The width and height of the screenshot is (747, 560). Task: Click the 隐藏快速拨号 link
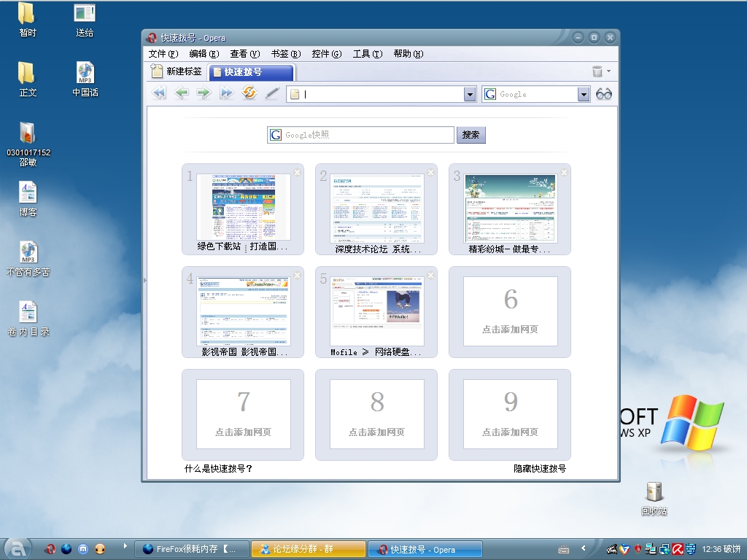pyautogui.click(x=540, y=469)
